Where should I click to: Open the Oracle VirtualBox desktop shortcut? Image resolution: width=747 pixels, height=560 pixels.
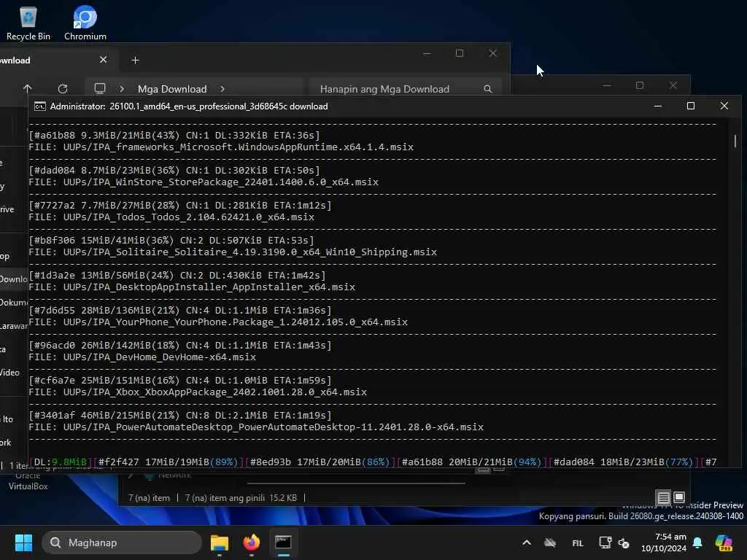pos(28,481)
